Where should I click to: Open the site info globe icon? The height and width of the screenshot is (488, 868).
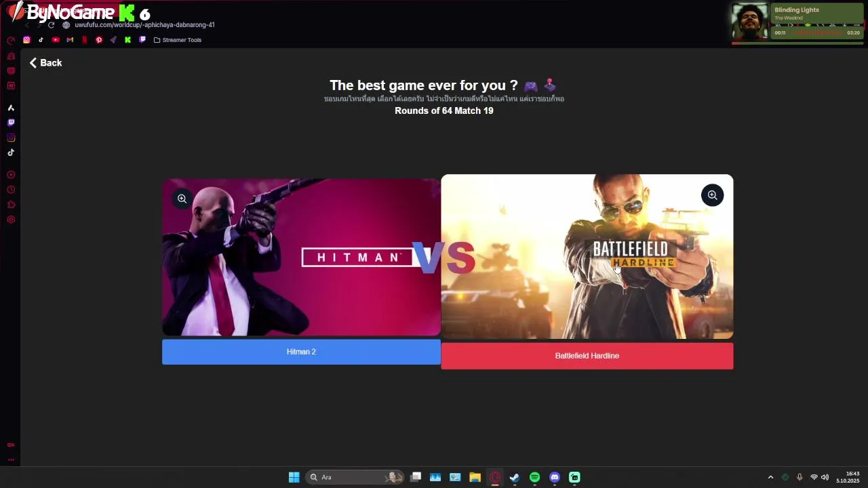[x=66, y=25]
